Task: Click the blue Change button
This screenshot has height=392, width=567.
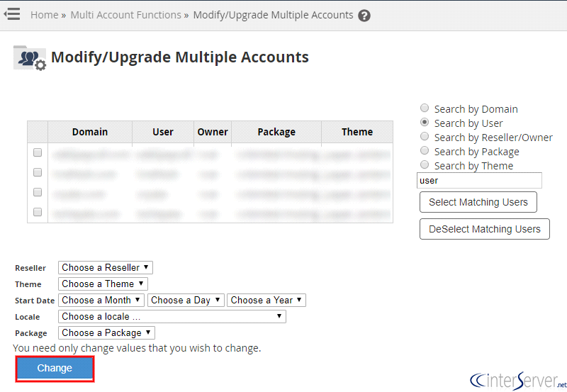Action: (x=55, y=369)
